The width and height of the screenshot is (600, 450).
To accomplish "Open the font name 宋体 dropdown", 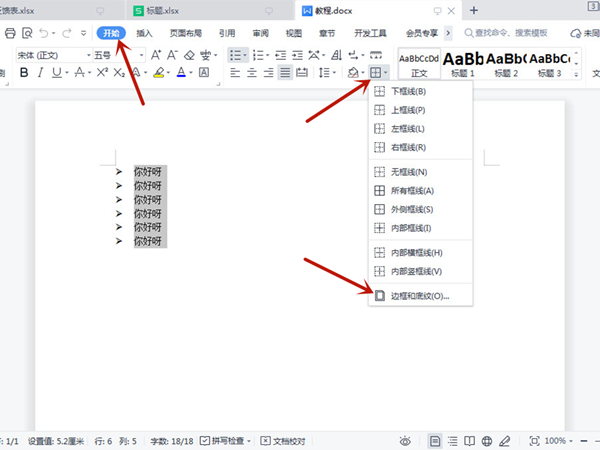I will click(x=50, y=54).
